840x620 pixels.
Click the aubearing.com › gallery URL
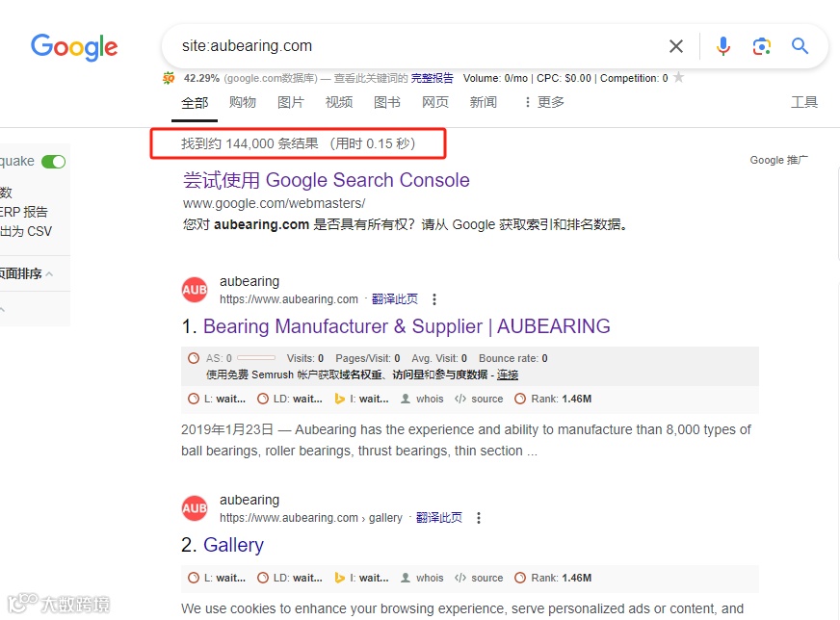pos(311,518)
